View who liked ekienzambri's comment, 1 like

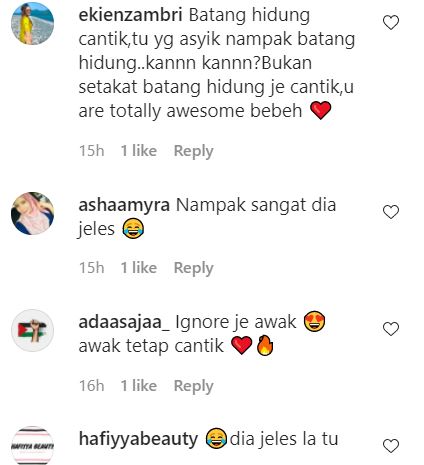tap(139, 151)
